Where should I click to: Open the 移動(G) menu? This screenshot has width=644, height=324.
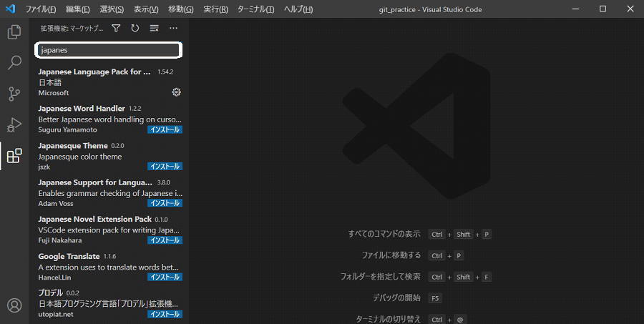coord(181,9)
